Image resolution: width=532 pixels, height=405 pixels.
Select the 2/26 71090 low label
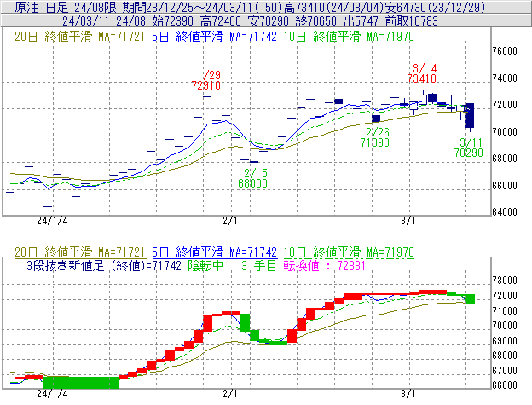(375, 137)
